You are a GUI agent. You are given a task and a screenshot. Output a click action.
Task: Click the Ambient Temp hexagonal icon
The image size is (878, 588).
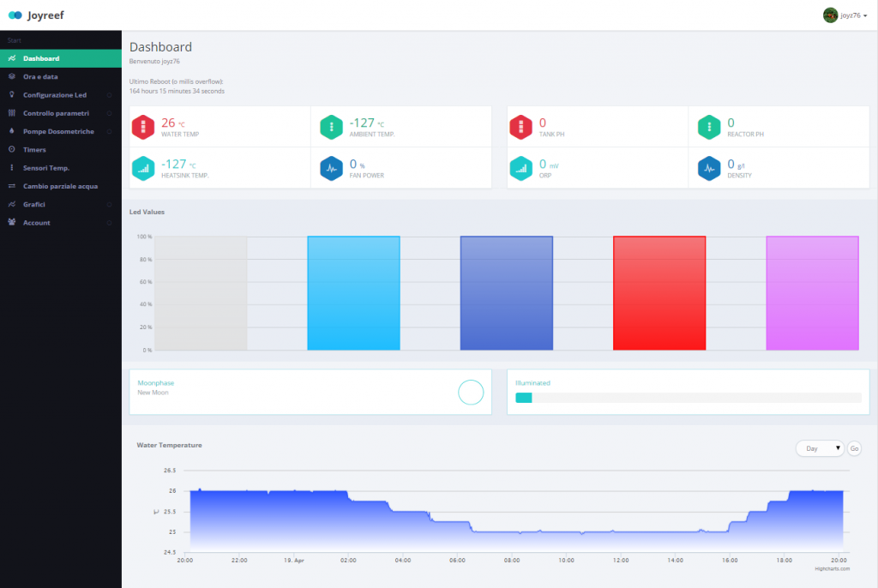point(331,126)
